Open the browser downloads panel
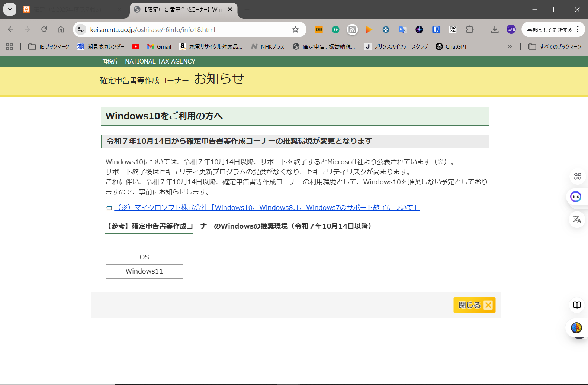This screenshot has width=588, height=385. [x=494, y=30]
